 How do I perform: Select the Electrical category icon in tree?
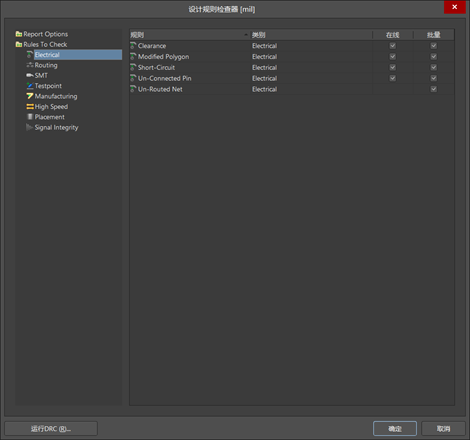tap(30, 55)
